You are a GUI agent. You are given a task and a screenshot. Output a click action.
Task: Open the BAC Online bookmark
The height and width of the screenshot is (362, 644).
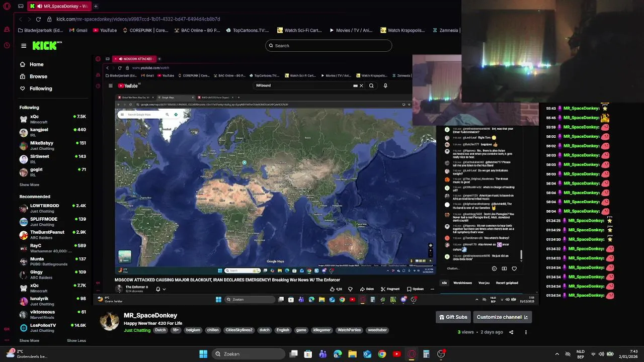(x=197, y=30)
